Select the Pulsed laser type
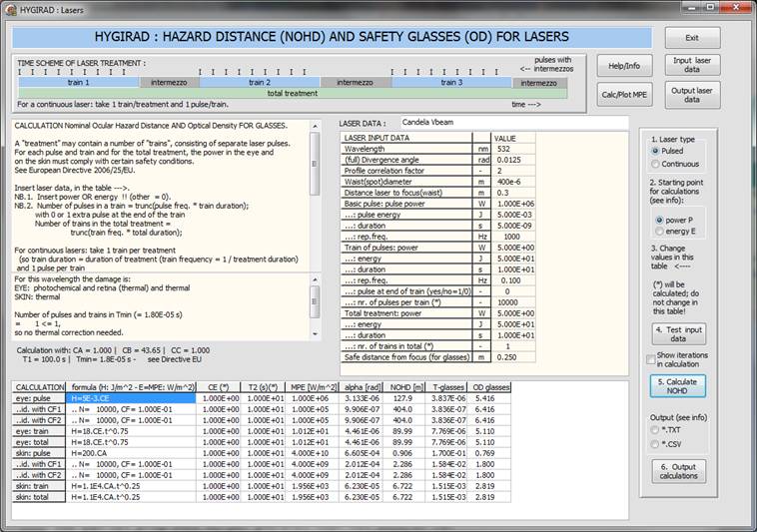 pyautogui.click(x=655, y=151)
